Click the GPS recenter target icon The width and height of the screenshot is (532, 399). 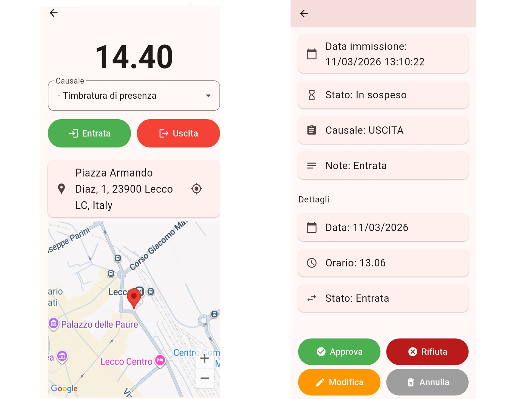pyautogui.click(x=196, y=189)
